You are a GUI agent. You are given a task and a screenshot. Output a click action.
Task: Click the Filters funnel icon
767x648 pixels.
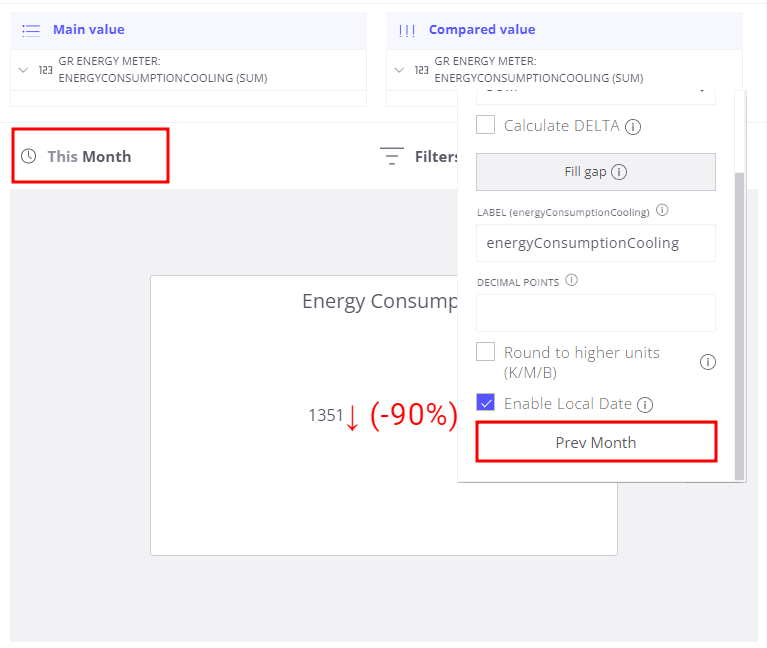(x=392, y=156)
